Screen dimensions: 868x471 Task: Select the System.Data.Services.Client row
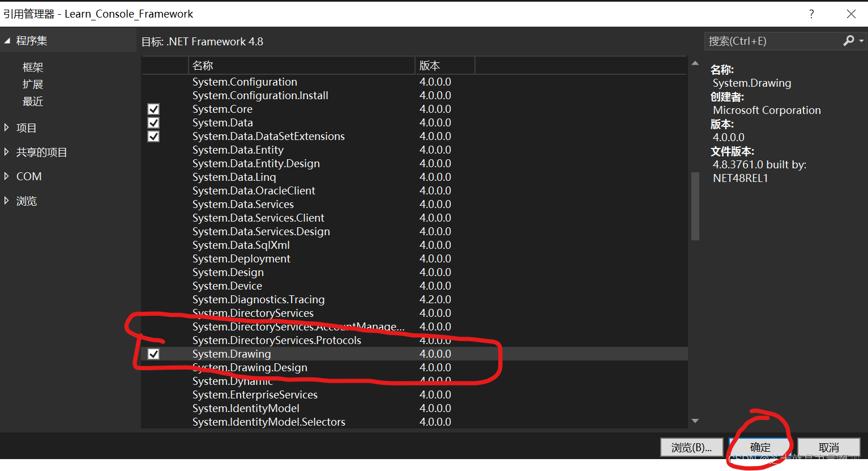click(414, 218)
